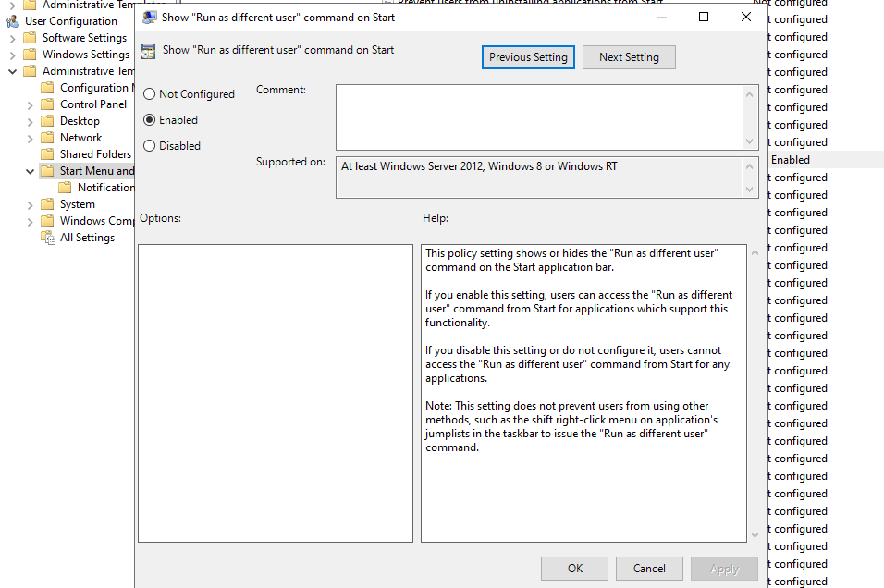Image resolution: width=884 pixels, height=588 pixels.
Task: Click the Desktop folder icon
Action: tap(48, 121)
